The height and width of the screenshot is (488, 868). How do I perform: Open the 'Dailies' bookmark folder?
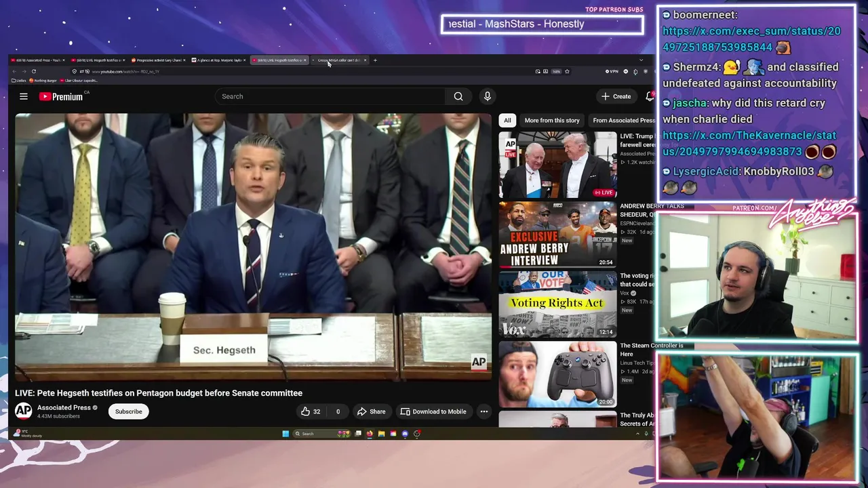(x=18, y=81)
